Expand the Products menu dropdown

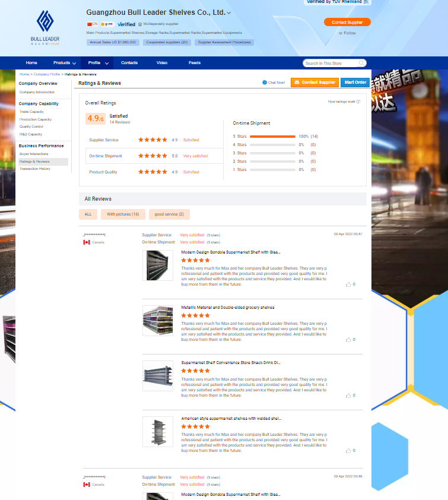(74, 63)
